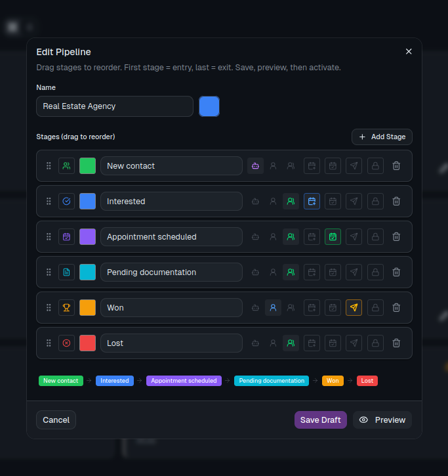The height and width of the screenshot is (476, 448).
Task: Click calendar-check icon in Lost row
Action: (x=333, y=343)
